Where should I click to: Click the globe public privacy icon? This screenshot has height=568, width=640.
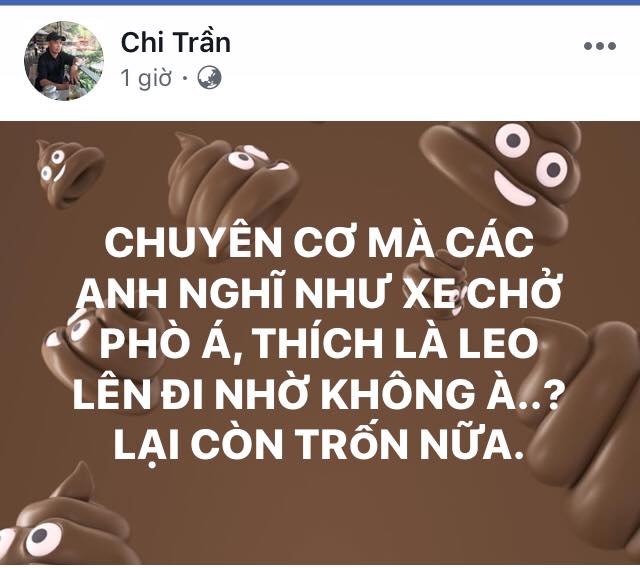click(209, 78)
